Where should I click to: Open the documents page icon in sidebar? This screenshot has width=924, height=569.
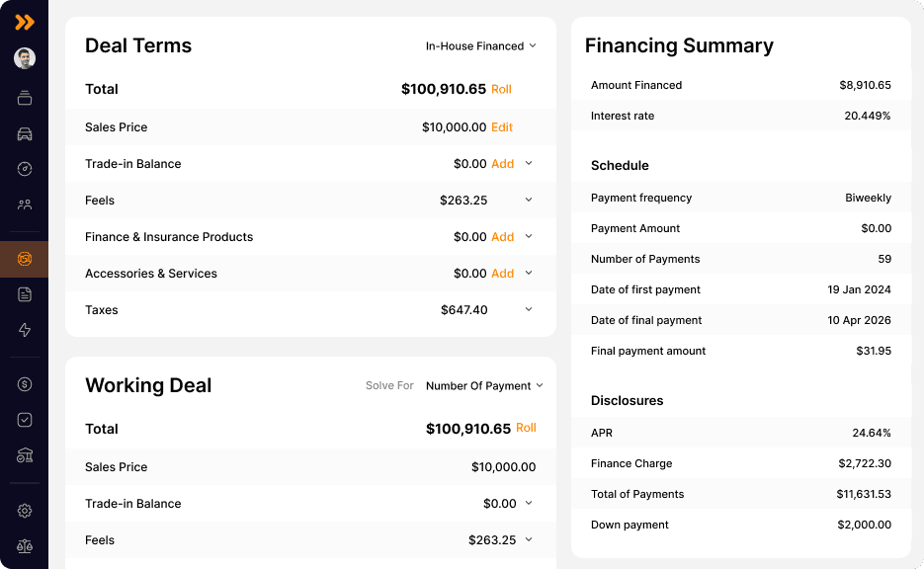click(25, 294)
